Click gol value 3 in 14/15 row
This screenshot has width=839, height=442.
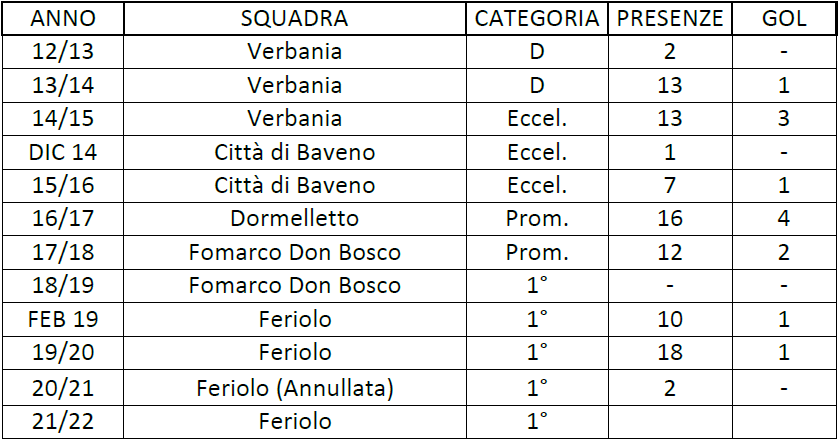pos(784,119)
